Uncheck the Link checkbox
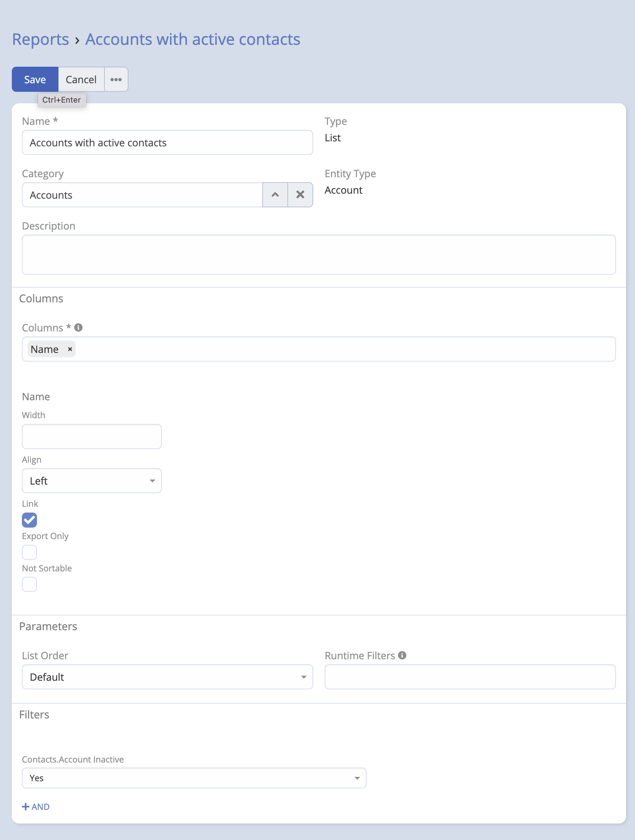The height and width of the screenshot is (840, 635). click(29, 520)
